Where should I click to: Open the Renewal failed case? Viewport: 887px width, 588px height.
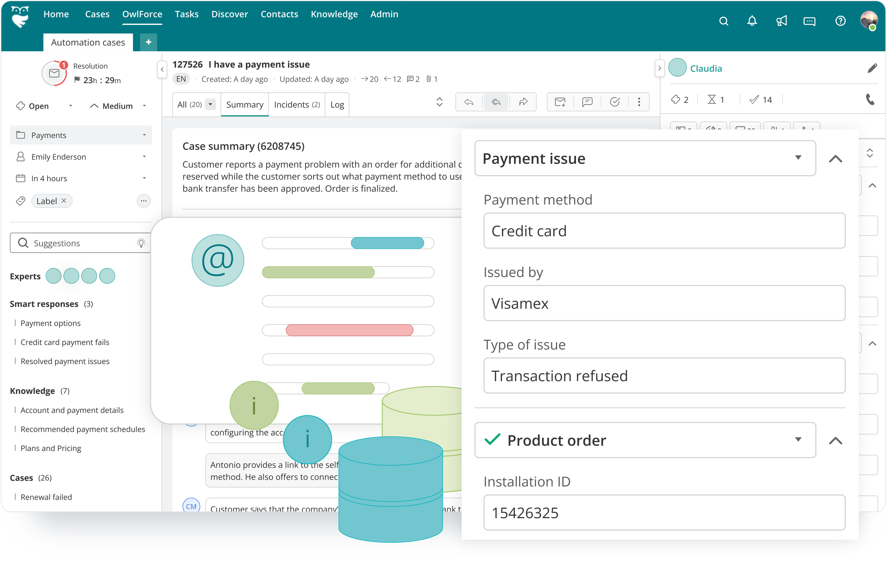46,497
